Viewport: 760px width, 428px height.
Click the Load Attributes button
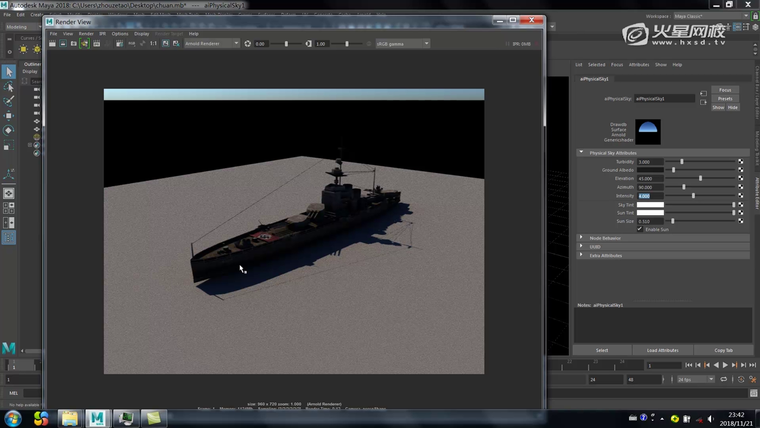point(662,350)
